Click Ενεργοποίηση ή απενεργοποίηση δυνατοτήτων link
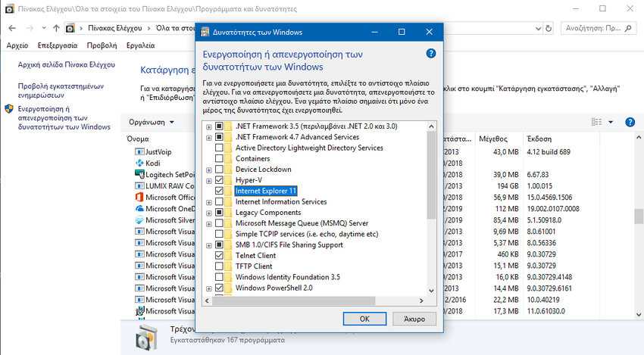This screenshot has width=644, height=355. point(64,118)
